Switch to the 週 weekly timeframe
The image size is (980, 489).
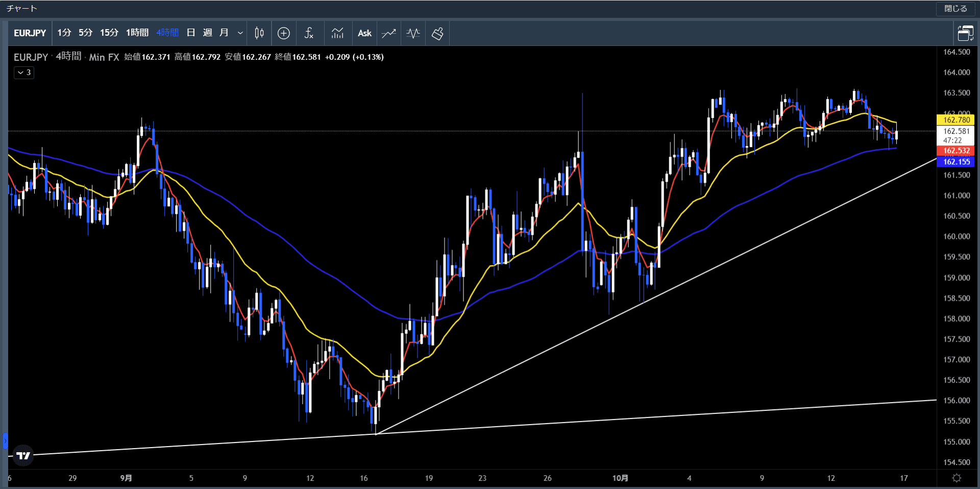click(207, 33)
